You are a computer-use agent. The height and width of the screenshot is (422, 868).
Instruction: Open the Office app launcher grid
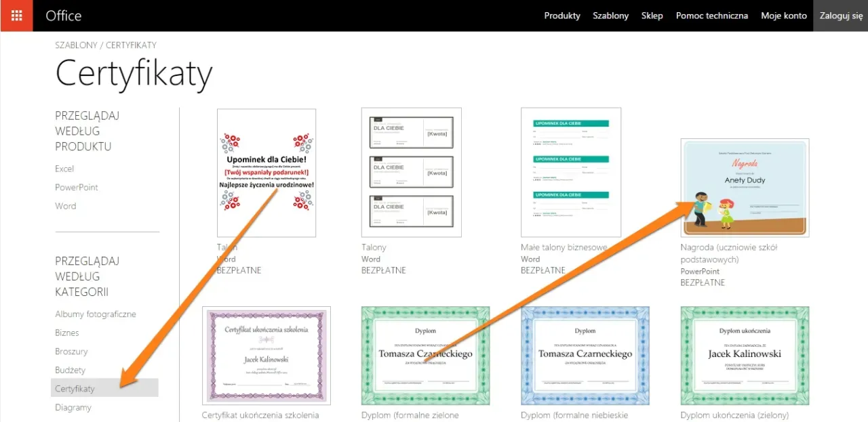coord(16,16)
